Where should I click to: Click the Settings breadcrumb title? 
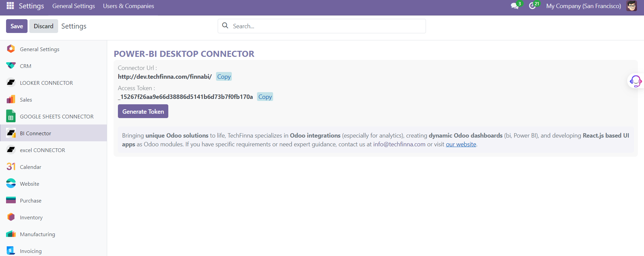pyautogui.click(x=74, y=26)
